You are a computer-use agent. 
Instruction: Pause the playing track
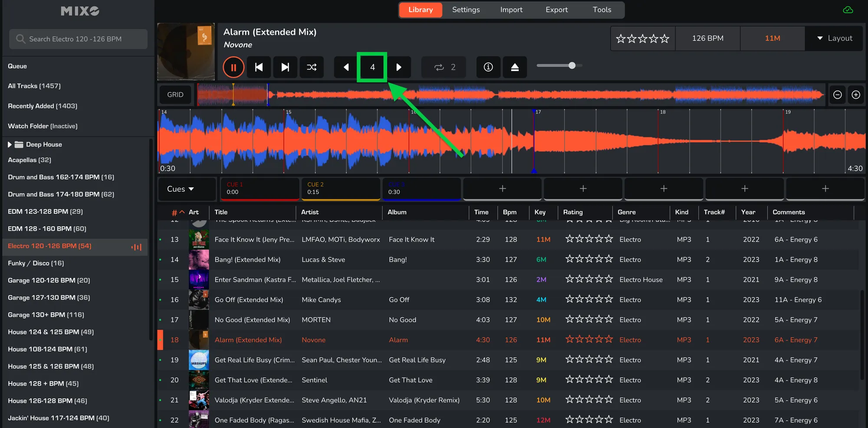233,67
